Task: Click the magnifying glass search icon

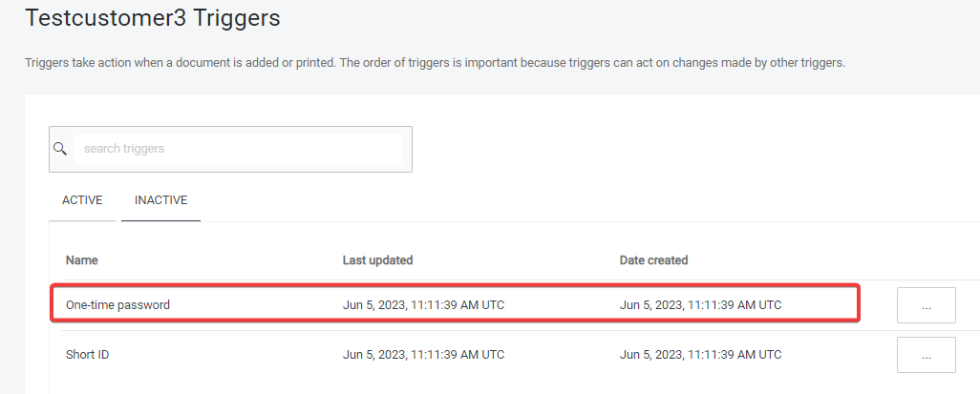Action: 60,149
